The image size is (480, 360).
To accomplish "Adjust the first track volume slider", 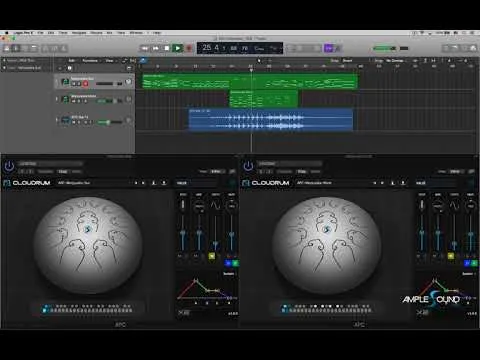I will (108, 84).
